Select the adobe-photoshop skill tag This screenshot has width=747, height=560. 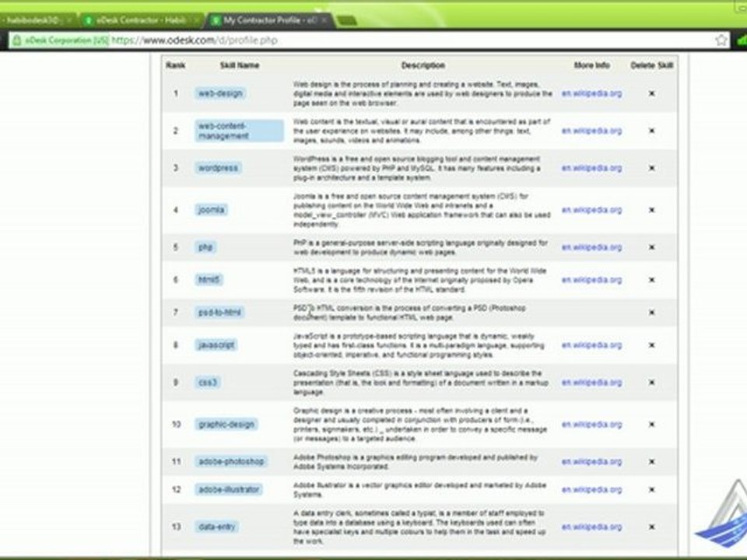(x=231, y=462)
